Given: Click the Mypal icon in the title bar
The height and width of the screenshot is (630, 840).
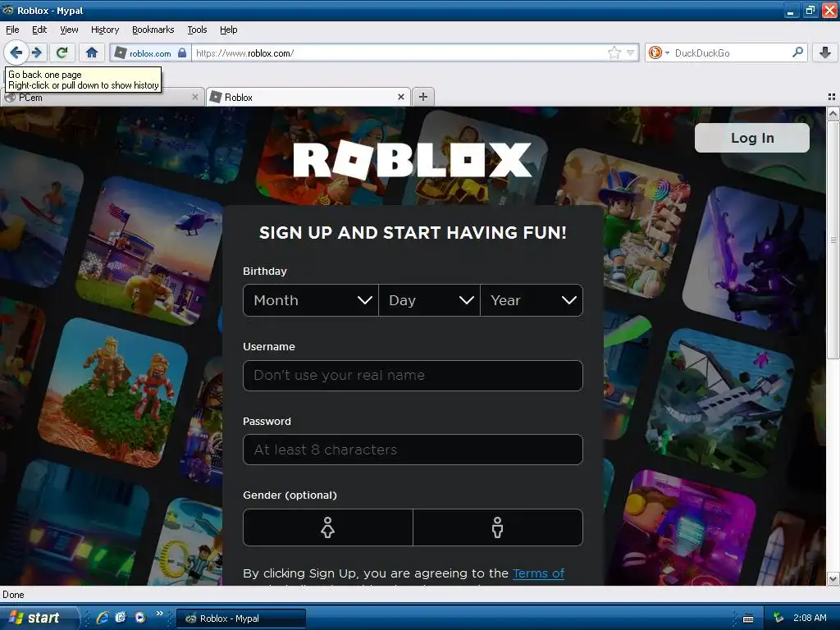Looking at the screenshot, I should pos(8,10).
